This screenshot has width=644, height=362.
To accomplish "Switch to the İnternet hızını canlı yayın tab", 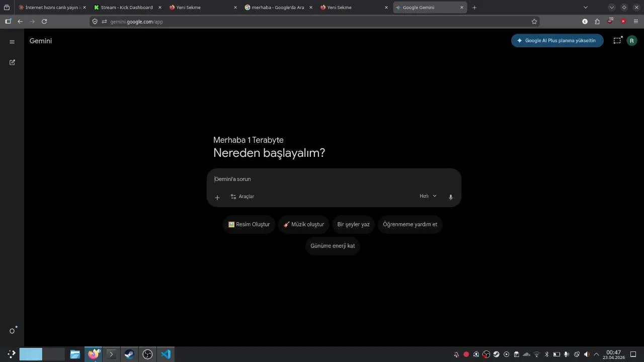I will click(x=52, y=8).
